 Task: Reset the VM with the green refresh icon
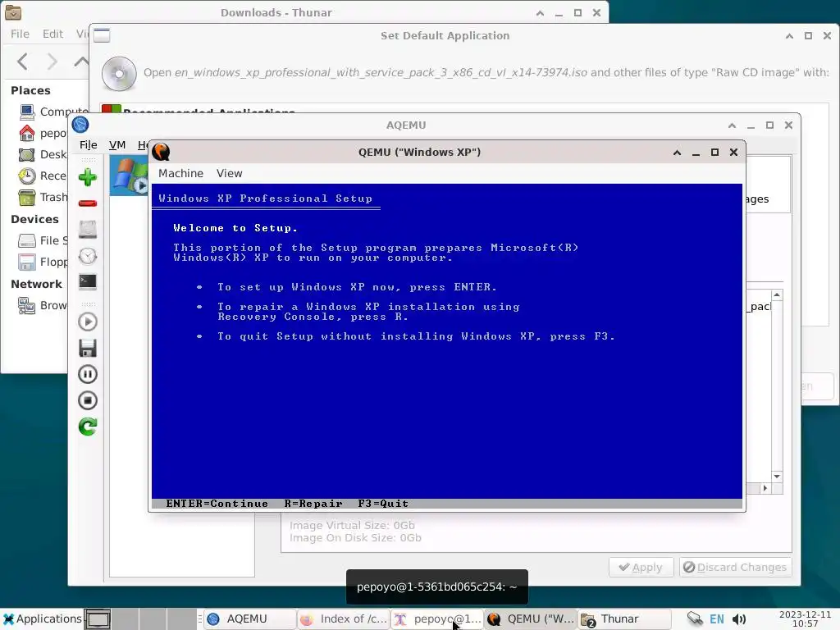[x=87, y=427]
